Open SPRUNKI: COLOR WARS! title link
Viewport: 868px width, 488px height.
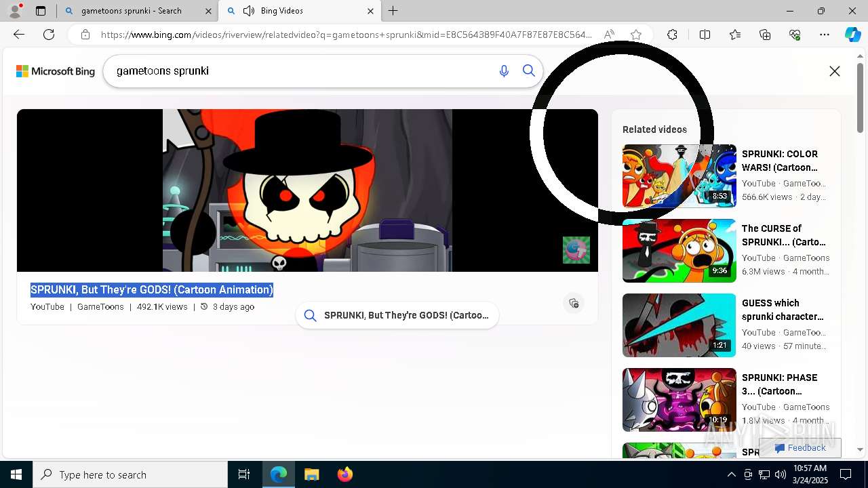point(780,161)
